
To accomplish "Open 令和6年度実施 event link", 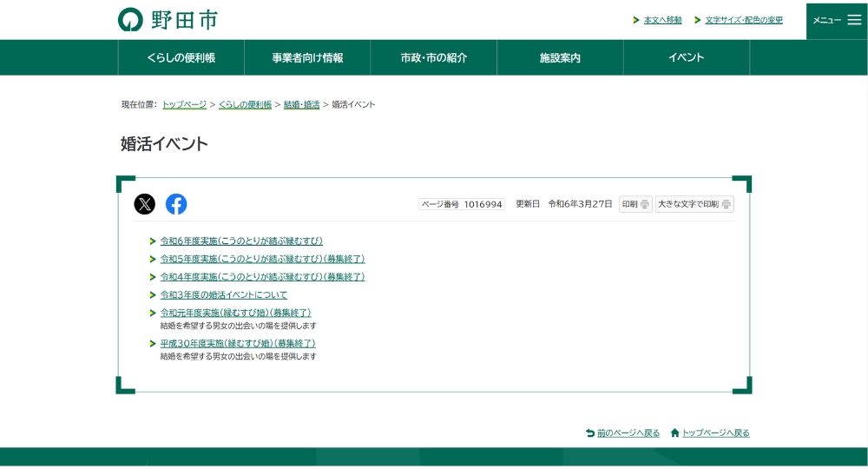I will [241, 241].
